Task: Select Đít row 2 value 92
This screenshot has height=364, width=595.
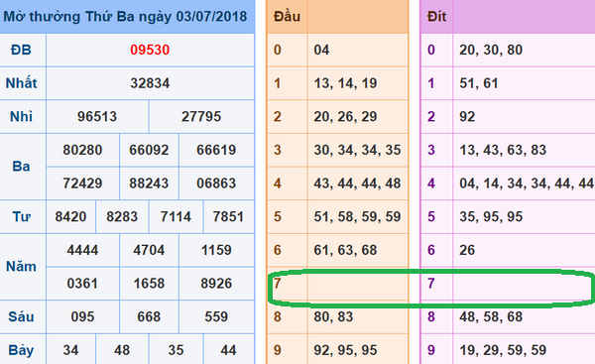Action: [x=467, y=116]
